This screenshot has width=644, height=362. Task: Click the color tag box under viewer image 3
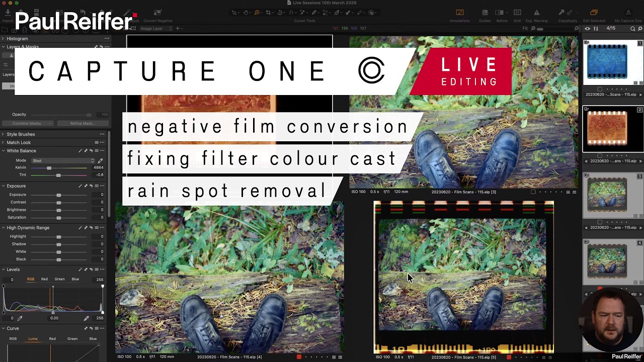[533, 192]
